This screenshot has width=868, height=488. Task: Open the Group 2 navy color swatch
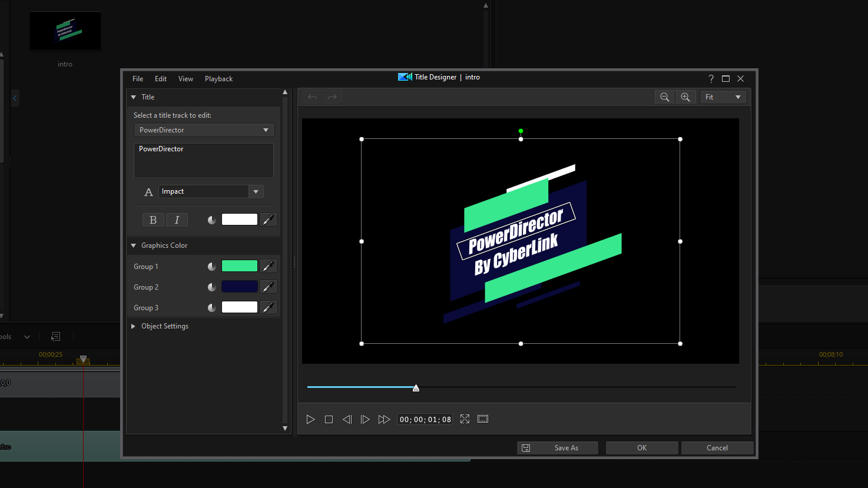tap(240, 287)
